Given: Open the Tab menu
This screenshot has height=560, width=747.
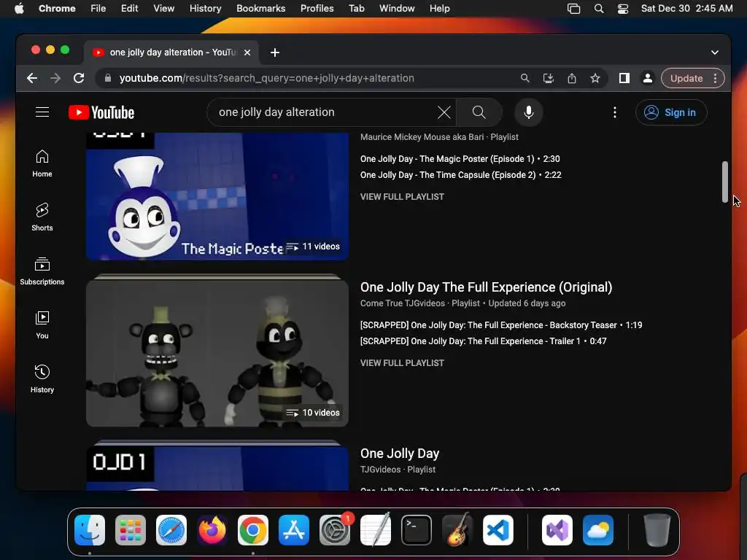Looking at the screenshot, I should point(356,9).
